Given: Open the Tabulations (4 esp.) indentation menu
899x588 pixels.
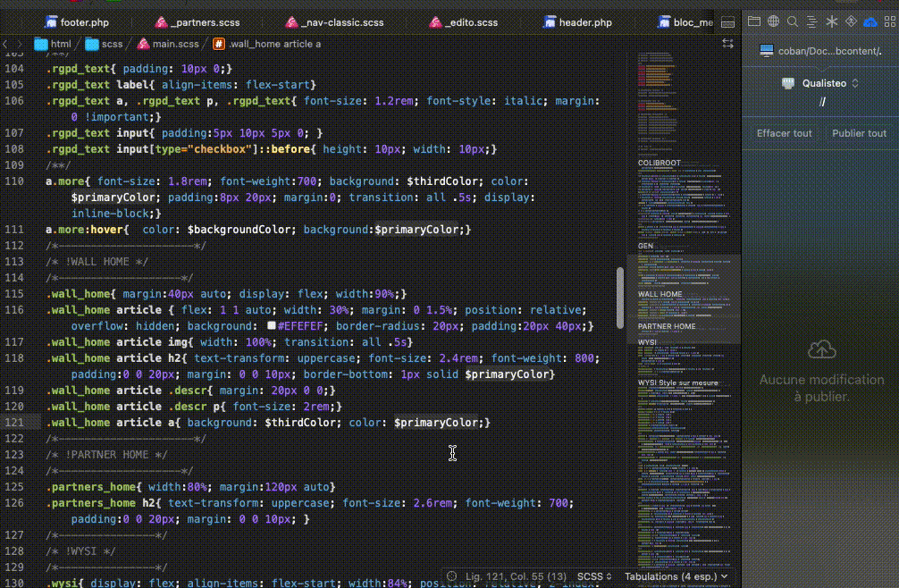Looking at the screenshot, I should (676, 576).
